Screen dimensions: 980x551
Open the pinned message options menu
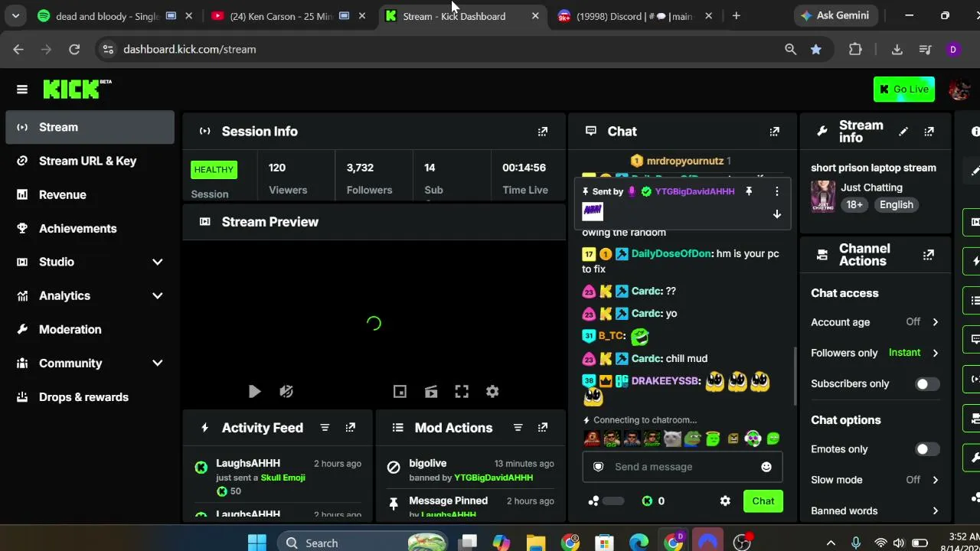pos(776,191)
